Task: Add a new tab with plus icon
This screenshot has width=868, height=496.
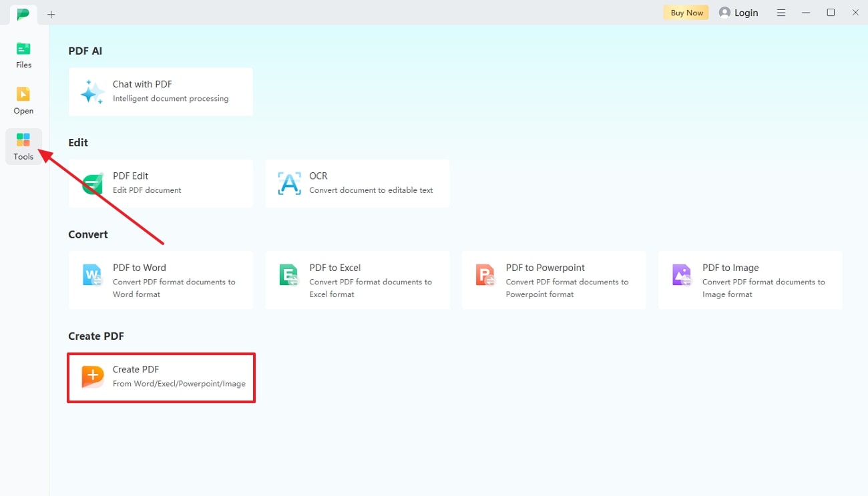Action: coord(51,14)
